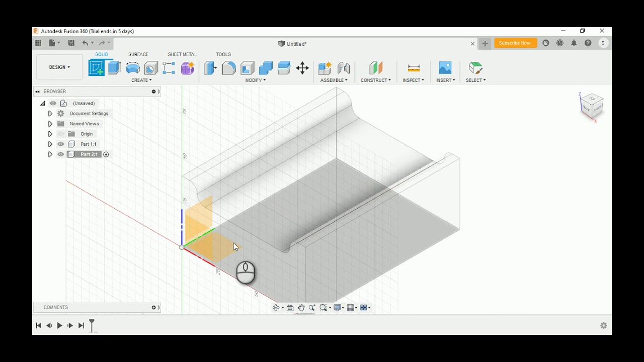This screenshot has width=644, height=362.
Task: Select the Untitled* document tab
Action: pyautogui.click(x=293, y=44)
